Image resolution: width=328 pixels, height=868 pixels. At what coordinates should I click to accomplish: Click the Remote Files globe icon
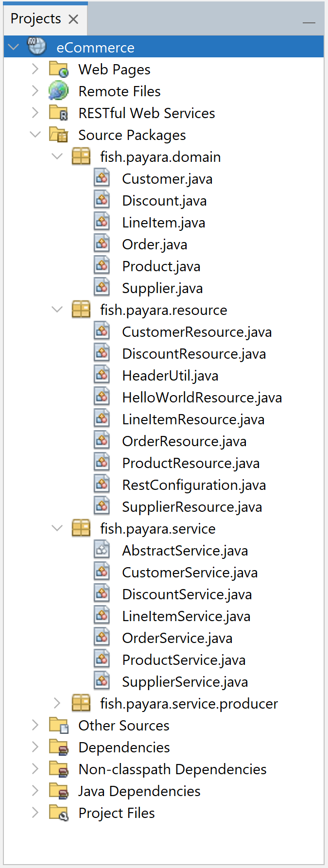(59, 91)
